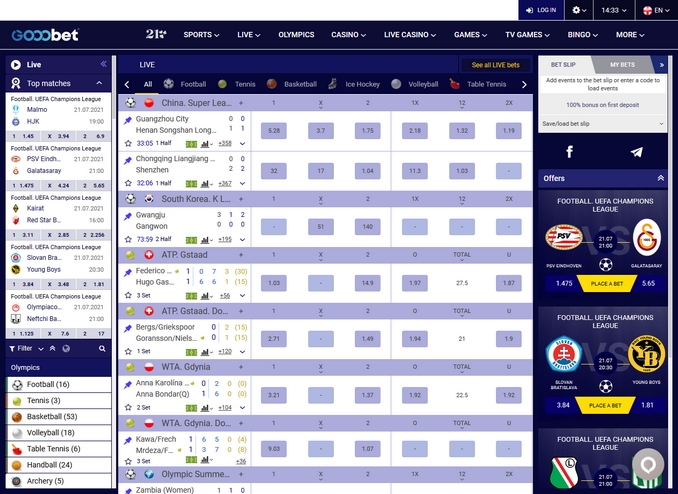Click See all LIVE bets
The width and height of the screenshot is (678, 494).
(x=496, y=65)
